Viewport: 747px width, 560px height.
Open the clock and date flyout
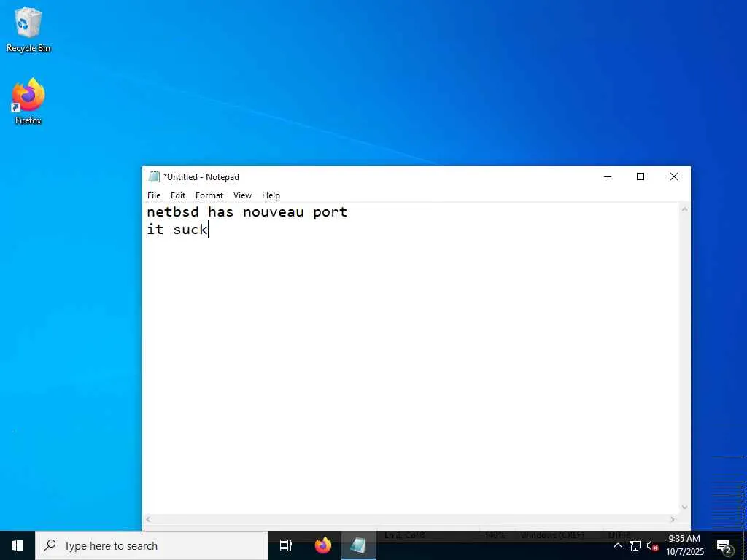coord(684,545)
